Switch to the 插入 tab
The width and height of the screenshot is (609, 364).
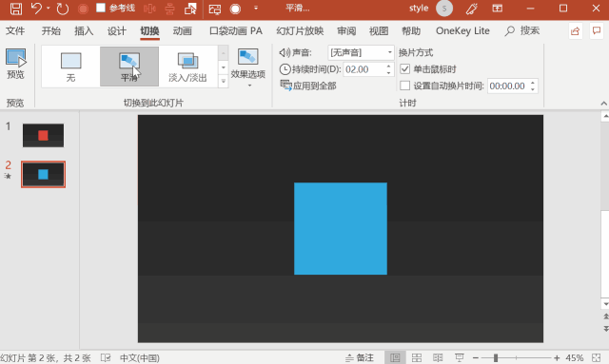pyautogui.click(x=84, y=30)
